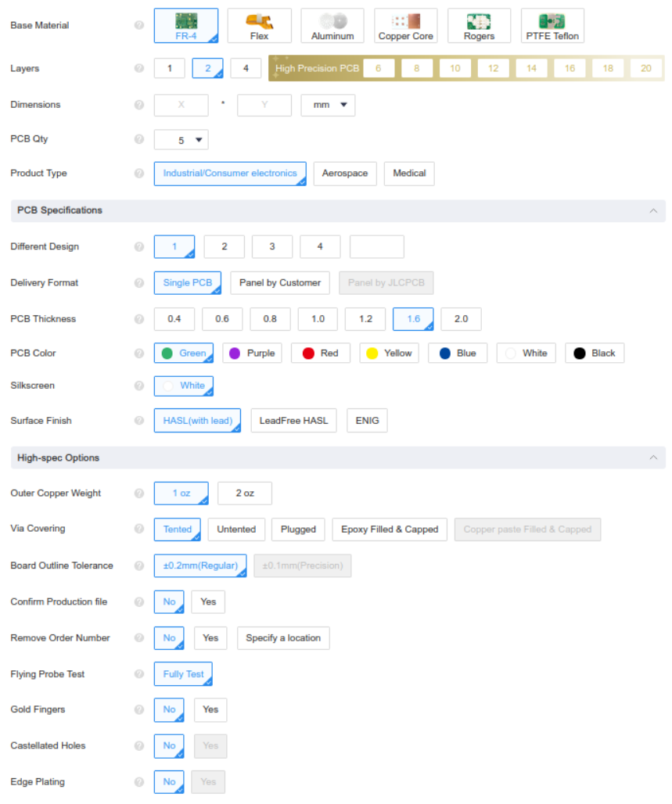Viewport: 672px width, 804px height.
Task: Click the help icon beside Base Material
Action: [139, 25]
